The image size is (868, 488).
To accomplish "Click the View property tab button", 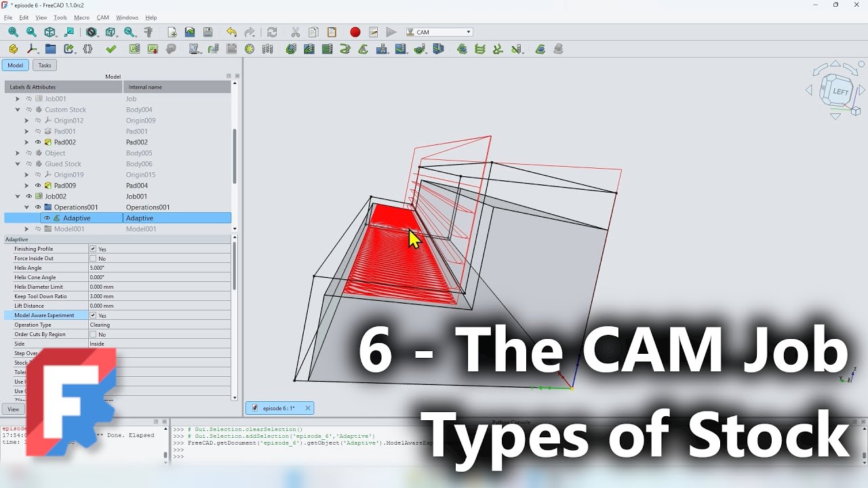I will click(x=13, y=409).
